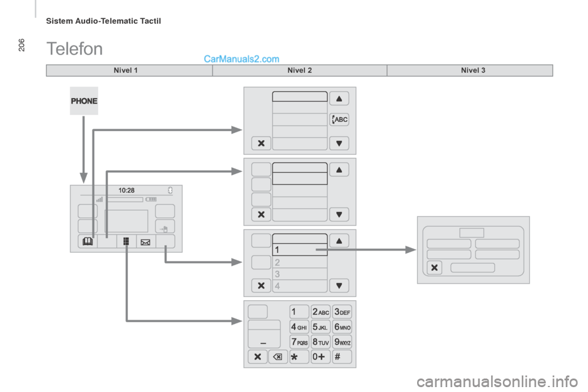Tap the Bluetooth status icon
Viewport: 588px width, 392px height.
pyautogui.click(x=170, y=190)
